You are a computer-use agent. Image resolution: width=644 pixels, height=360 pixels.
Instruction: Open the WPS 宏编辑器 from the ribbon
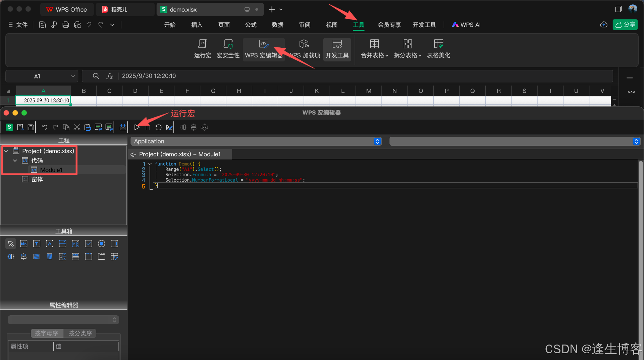click(x=264, y=49)
